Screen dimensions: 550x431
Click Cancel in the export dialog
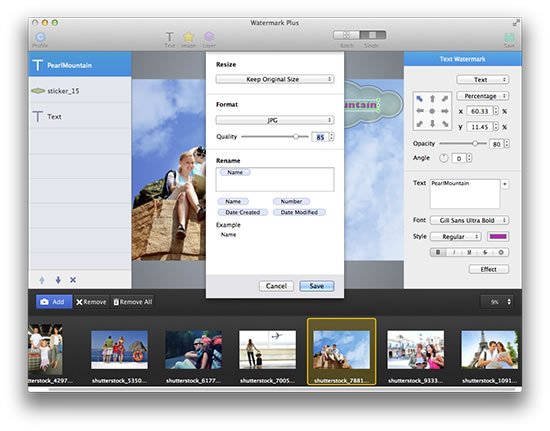pyautogui.click(x=276, y=286)
